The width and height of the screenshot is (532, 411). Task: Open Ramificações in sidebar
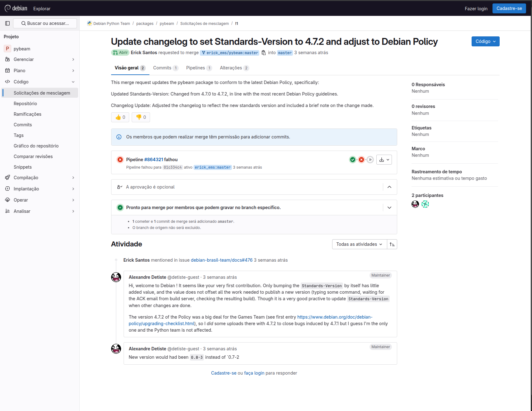[x=40, y=114]
